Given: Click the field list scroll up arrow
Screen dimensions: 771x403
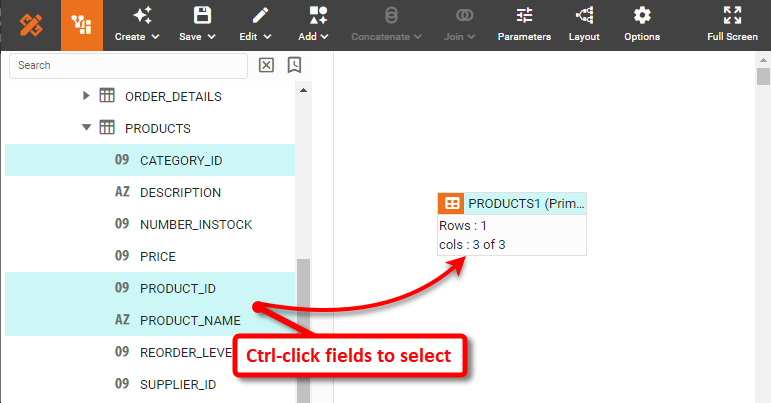Looking at the screenshot, I should [303, 90].
